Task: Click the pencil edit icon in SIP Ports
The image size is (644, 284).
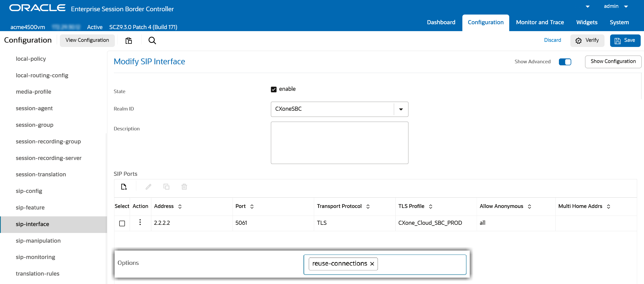Action: point(149,187)
